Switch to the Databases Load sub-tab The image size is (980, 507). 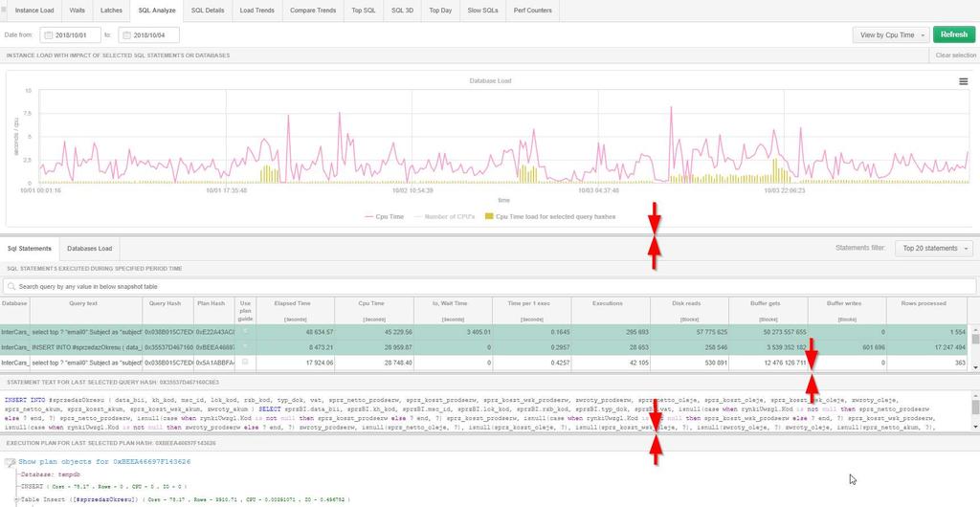[x=89, y=249]
